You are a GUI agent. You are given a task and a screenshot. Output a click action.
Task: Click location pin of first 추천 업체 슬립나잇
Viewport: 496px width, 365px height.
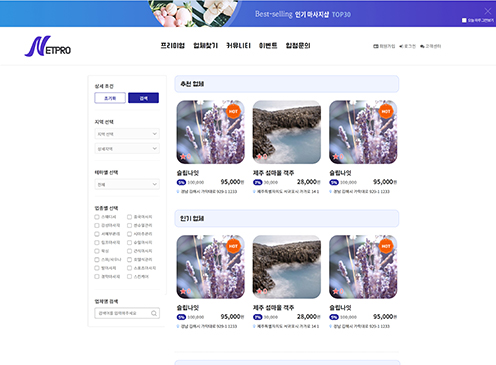tap(178, 192)
